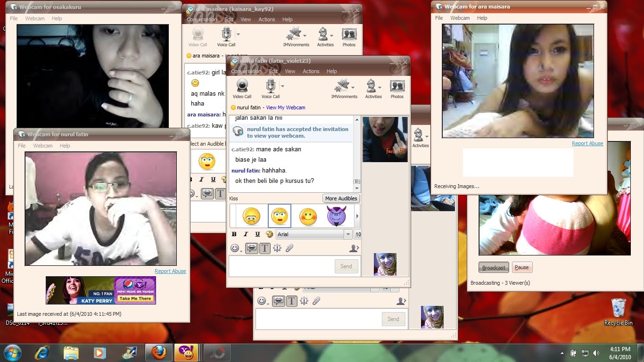Image resolution: width=644 pixels, height=362 pixels.
Task: Click the Broadcast button
Action: pyautogui.click(x=494, y=267)
